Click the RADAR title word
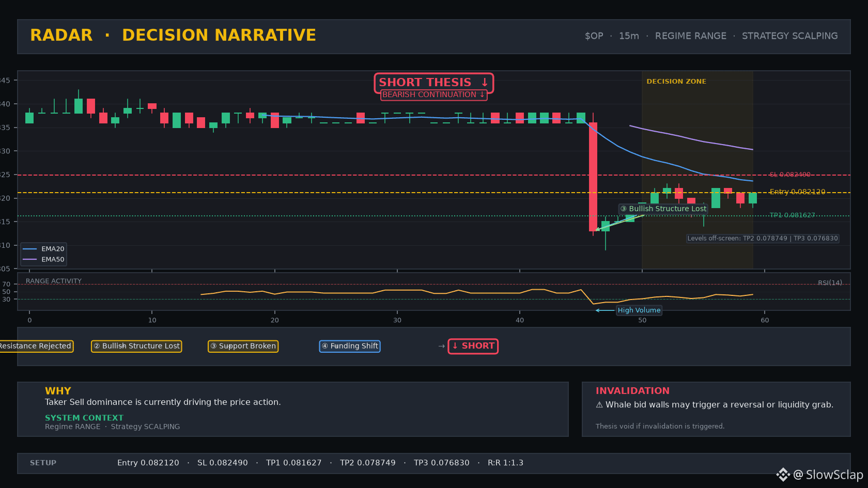The image size is (868, 488). (x=61, y=35)
